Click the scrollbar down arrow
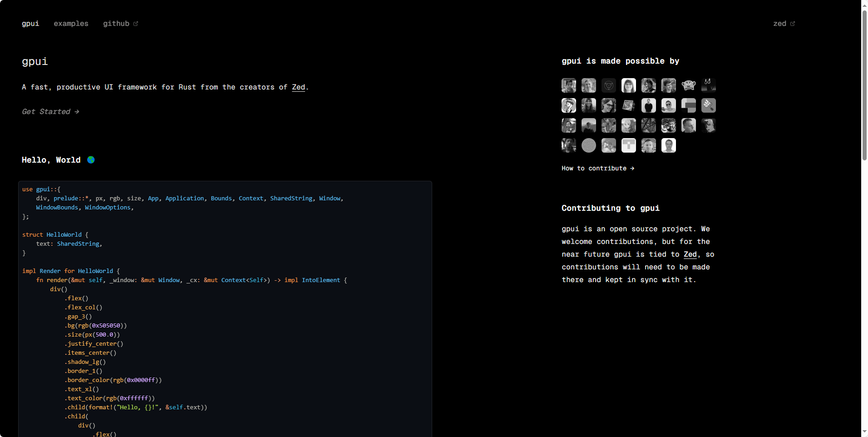Viewport: 868px width, 437px height. tap(864, 432)
